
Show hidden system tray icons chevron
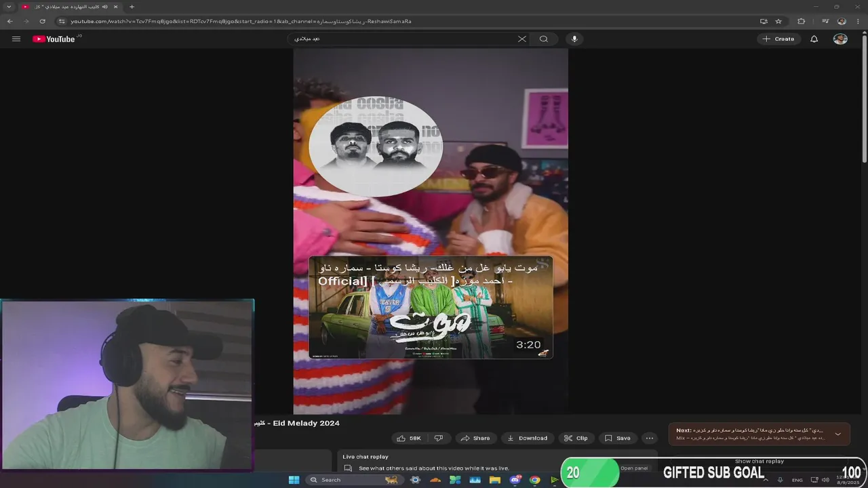[x=766, y=480]
